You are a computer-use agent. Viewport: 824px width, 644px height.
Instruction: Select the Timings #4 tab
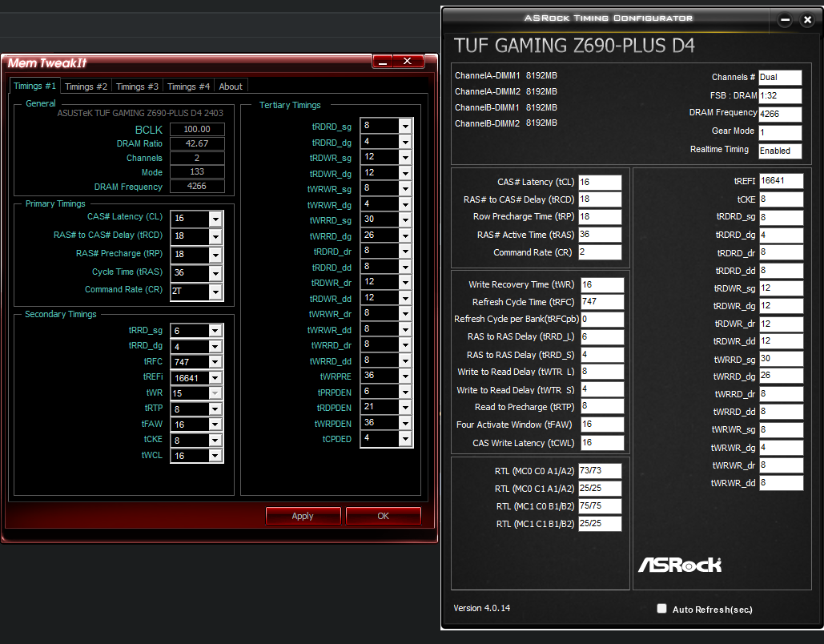click(x=188, y=87)
